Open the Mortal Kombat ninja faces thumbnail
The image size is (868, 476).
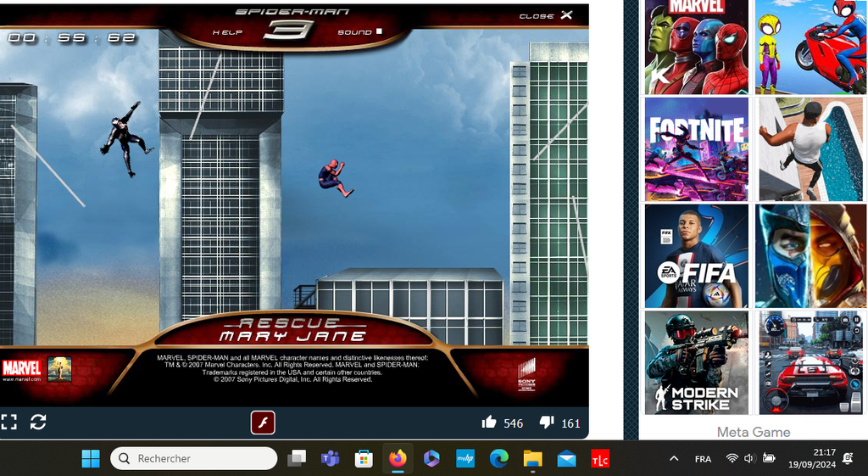click(x=811, y=256)
